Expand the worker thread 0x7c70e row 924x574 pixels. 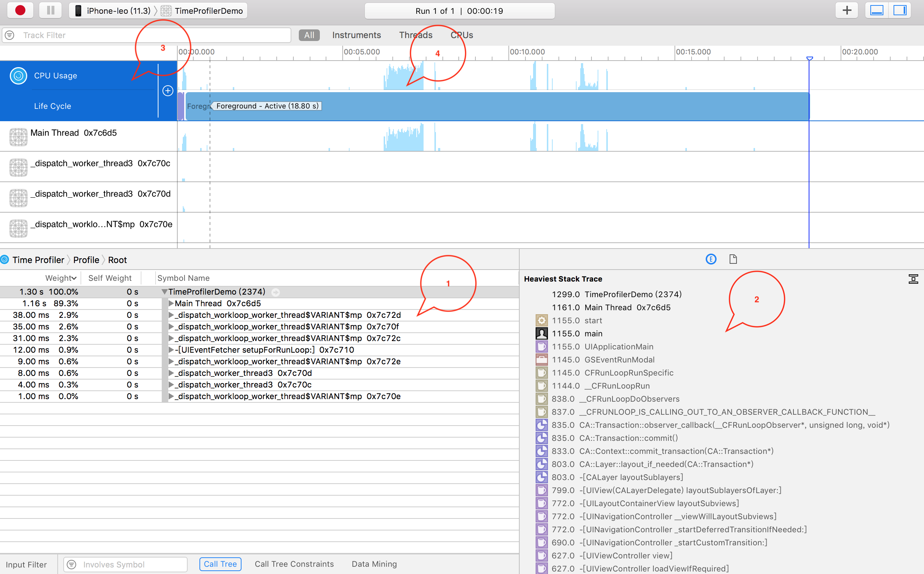[171, 396]
